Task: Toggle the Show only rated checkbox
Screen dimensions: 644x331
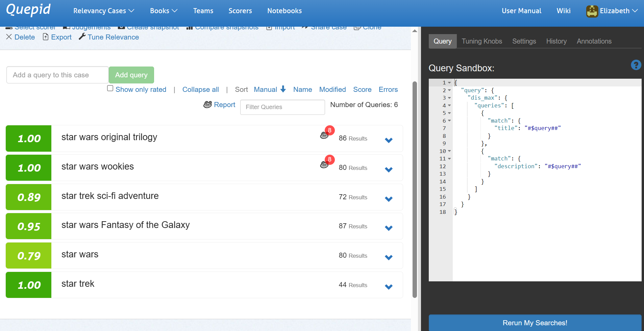Action: 110,88
